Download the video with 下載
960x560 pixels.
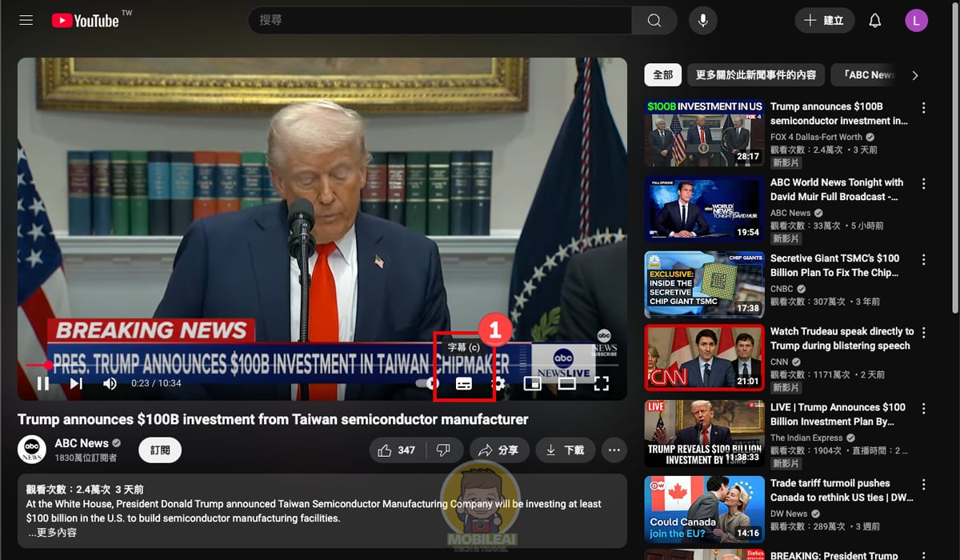[x=566, y=450]
